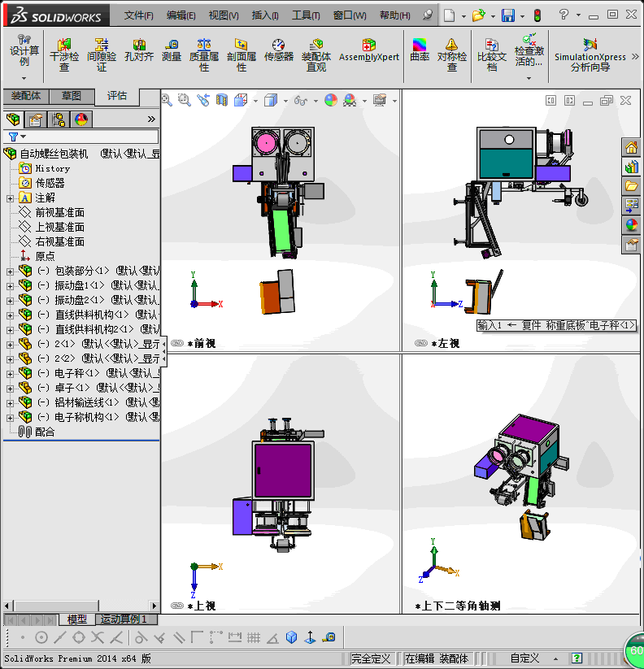Open the 视图(V) menu
Viewport: 644px width, 669px height.
pyautogui.click(x=224, y=15)
